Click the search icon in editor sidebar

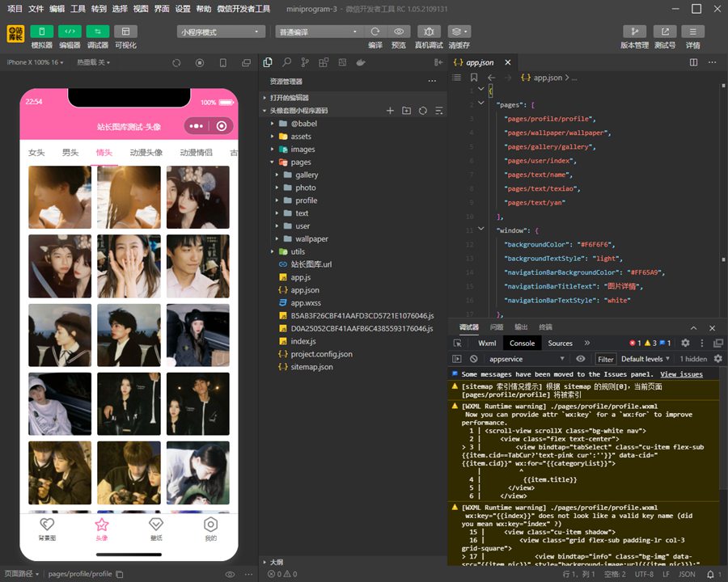click(x=286, y=62)
